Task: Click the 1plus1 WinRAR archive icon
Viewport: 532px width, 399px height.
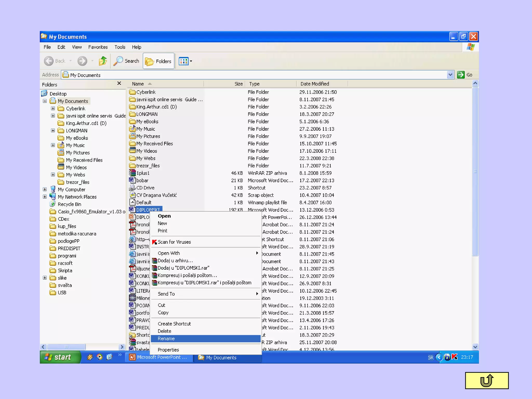Action: coord(132,173)
